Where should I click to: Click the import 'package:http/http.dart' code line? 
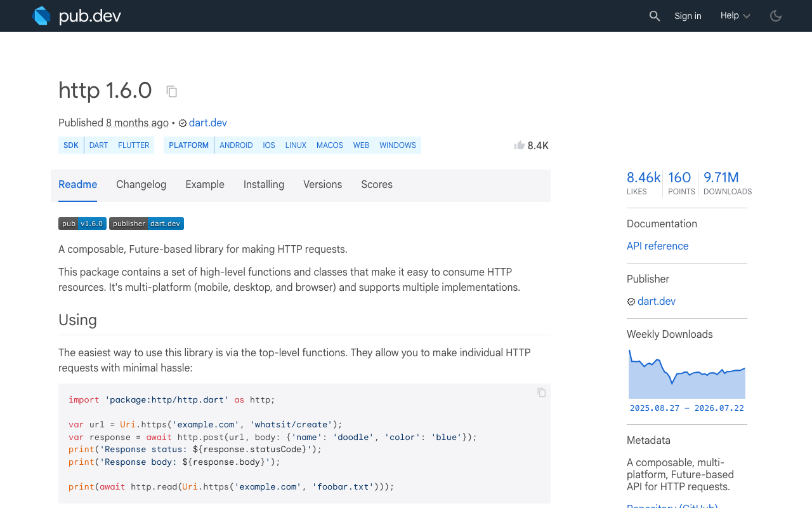tap(172, 400)
